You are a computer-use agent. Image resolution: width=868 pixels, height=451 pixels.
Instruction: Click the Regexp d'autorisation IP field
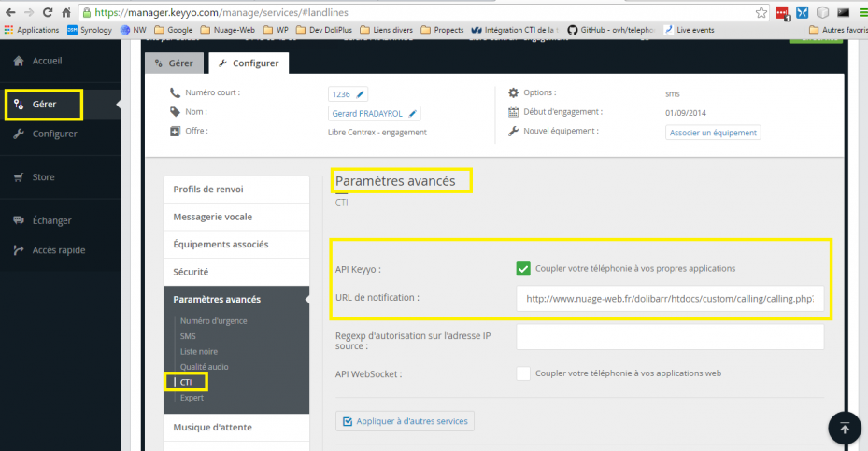(x=670, y=337)
